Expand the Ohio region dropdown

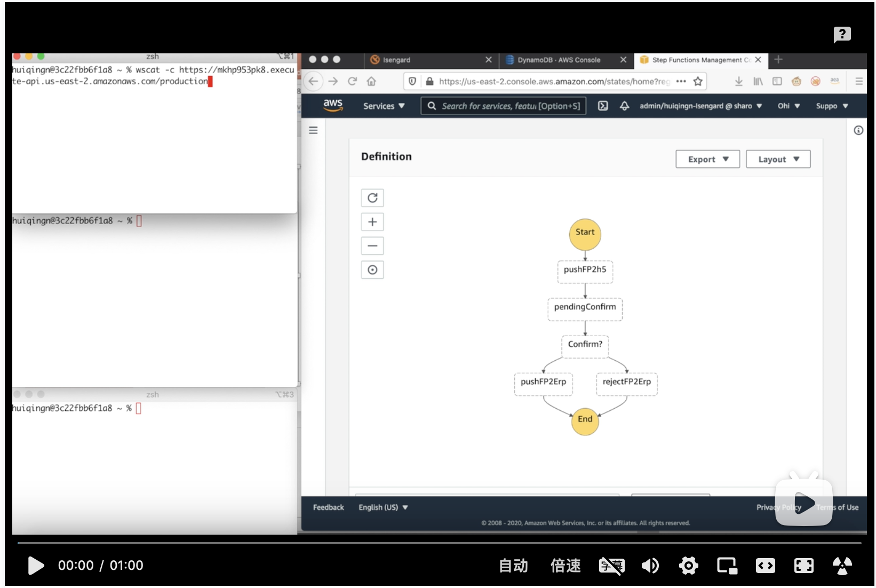tap(789, 106)
